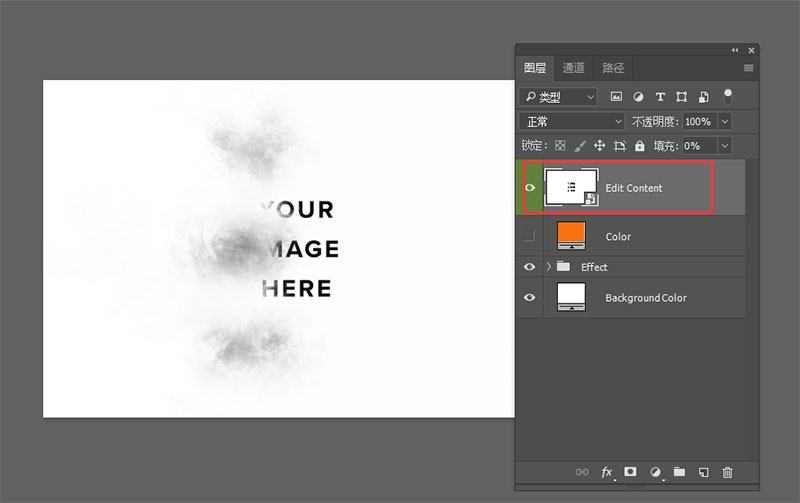Click the white Background Color swatch
The width and height of the screenshot is (800, 503).
coord(571,297)
